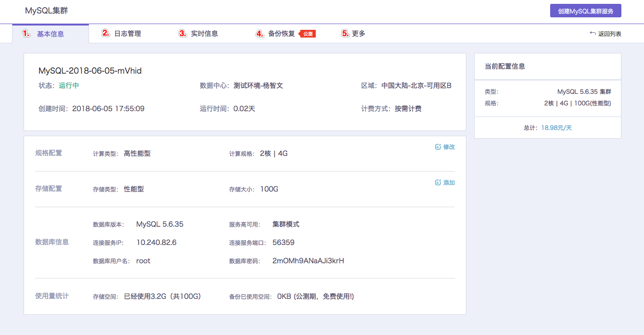
Task: Click the storage type value 性能型
Action: point(134,189)
